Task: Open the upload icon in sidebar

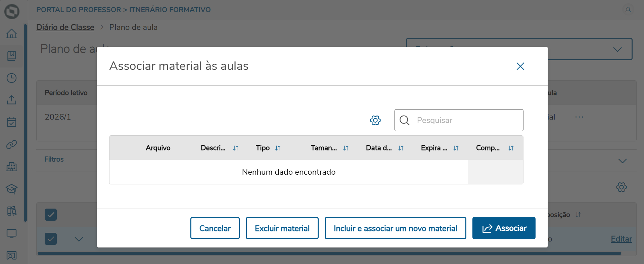Action: (x=12, y=100)
